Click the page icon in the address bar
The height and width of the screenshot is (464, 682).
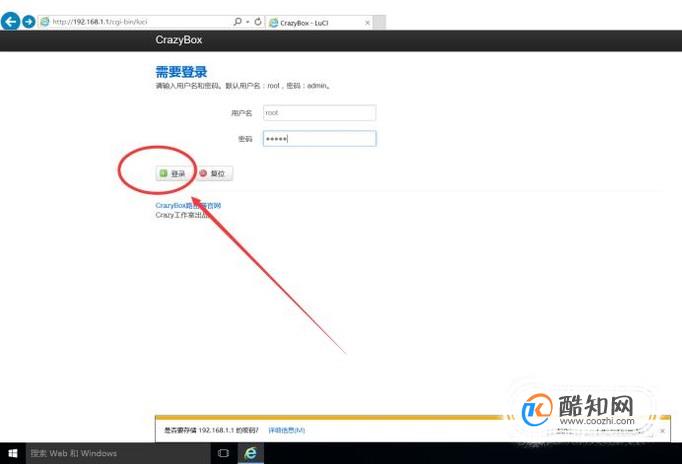[44, 21]
